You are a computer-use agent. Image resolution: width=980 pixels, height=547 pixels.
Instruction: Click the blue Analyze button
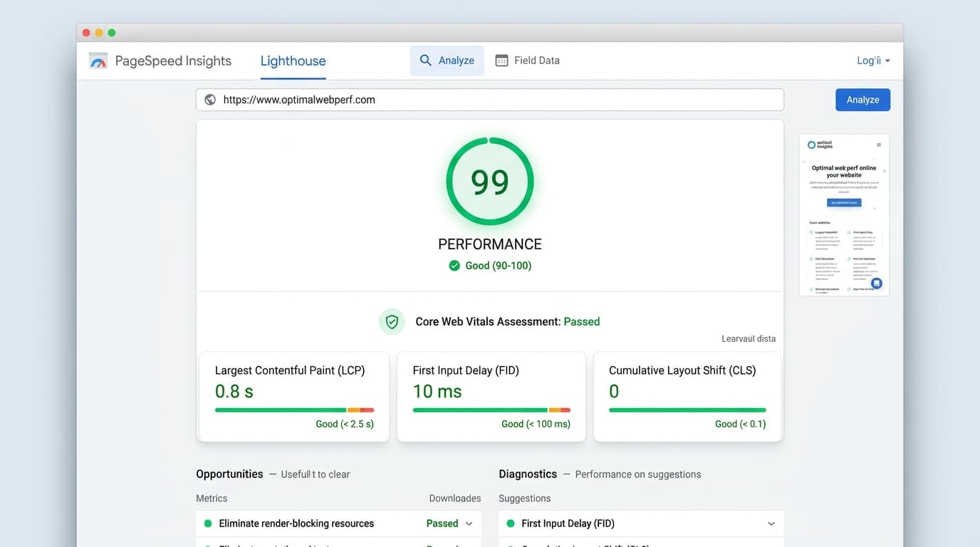(862, 100)
